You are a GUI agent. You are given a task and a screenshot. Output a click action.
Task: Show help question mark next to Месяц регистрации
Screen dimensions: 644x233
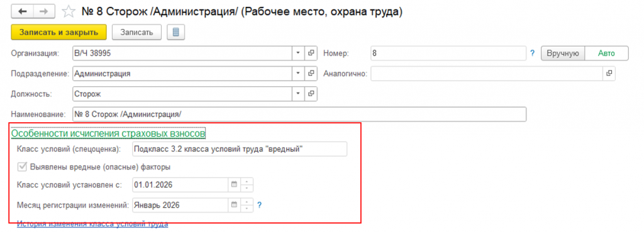259,205
